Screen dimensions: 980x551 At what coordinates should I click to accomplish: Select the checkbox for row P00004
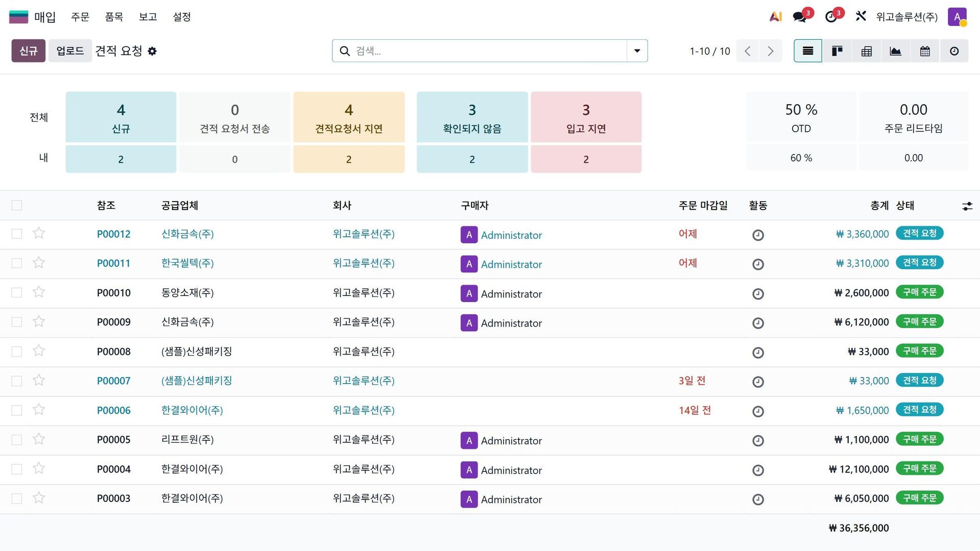pos(17,469)
